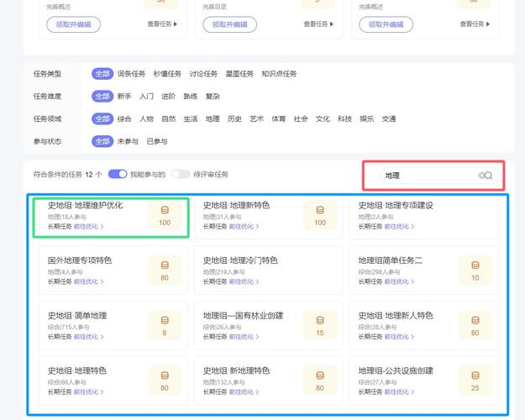The image size is (525, 420).
Task: Select the 科技 task field
Action: click(345, 119)
